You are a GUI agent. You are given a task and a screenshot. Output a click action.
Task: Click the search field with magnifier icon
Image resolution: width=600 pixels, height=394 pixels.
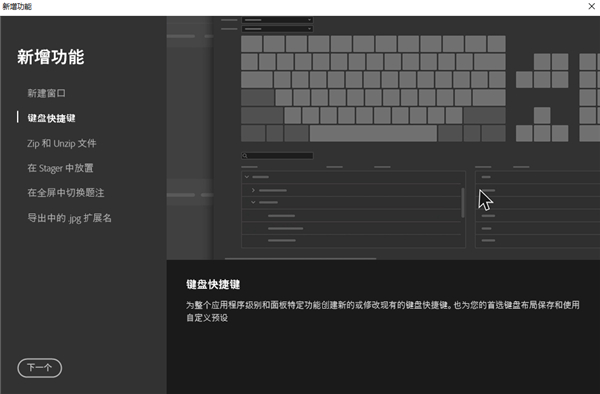click(277, 156)
